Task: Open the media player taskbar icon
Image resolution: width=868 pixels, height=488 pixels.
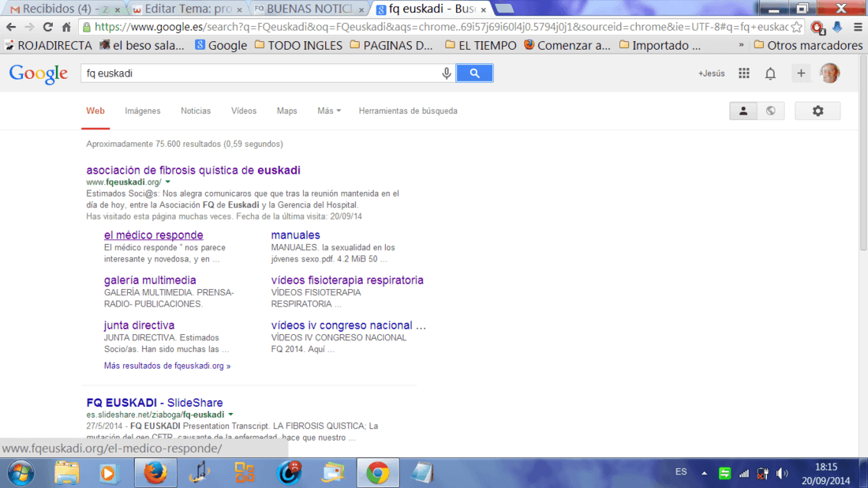Action: 109,473
